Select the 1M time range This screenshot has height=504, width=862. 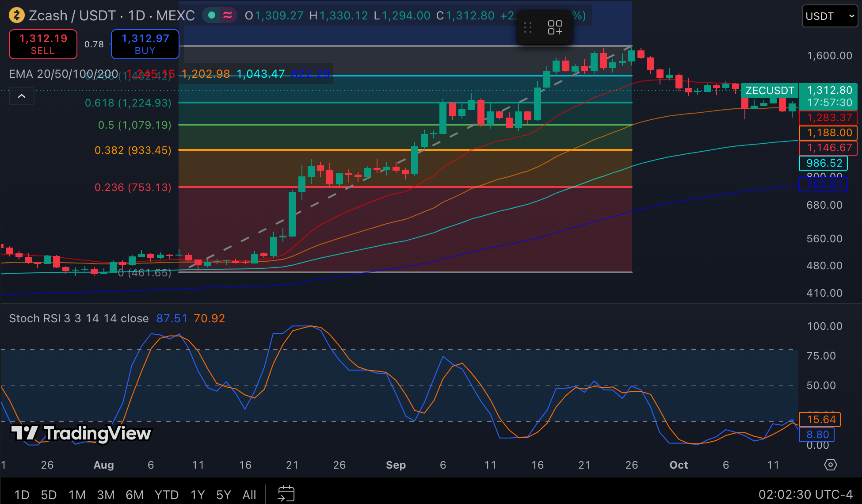(77, 495)
